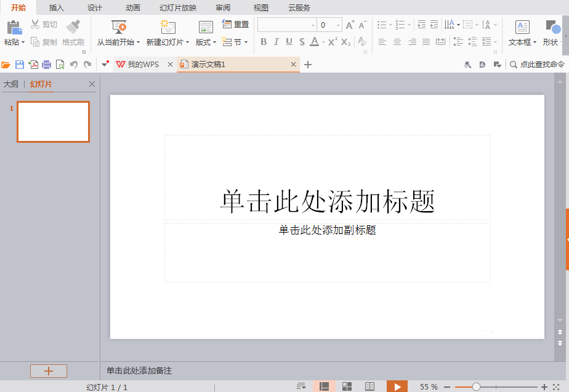Image resolution: width=569 pixels, height=392 pixels.
Task: Click the 重置 button
Action: [x=236, y=24]
